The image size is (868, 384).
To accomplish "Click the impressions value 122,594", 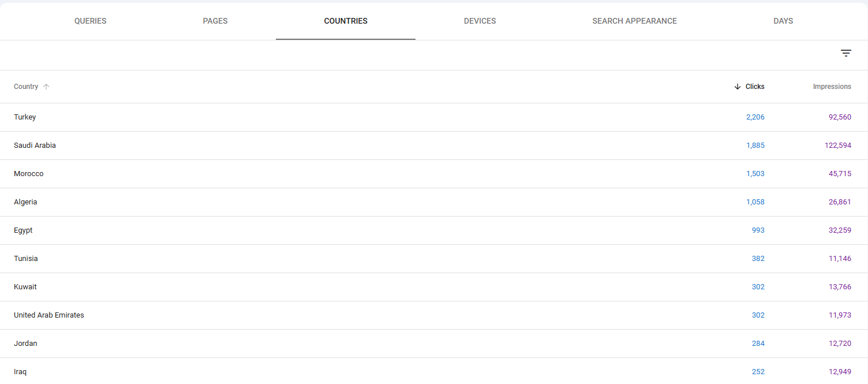I will click(x=838, y=146).
